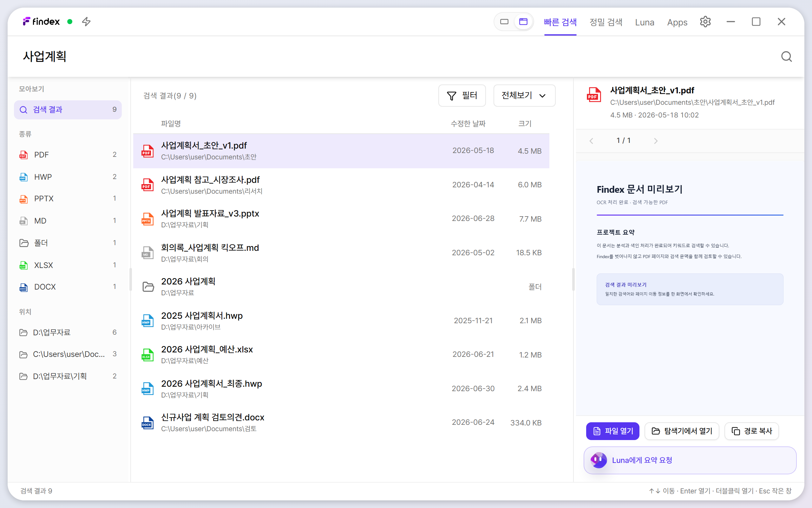
Task: Expand the 전체보기 dropdown
Action: pyautogui.click(x=524, y=96)
